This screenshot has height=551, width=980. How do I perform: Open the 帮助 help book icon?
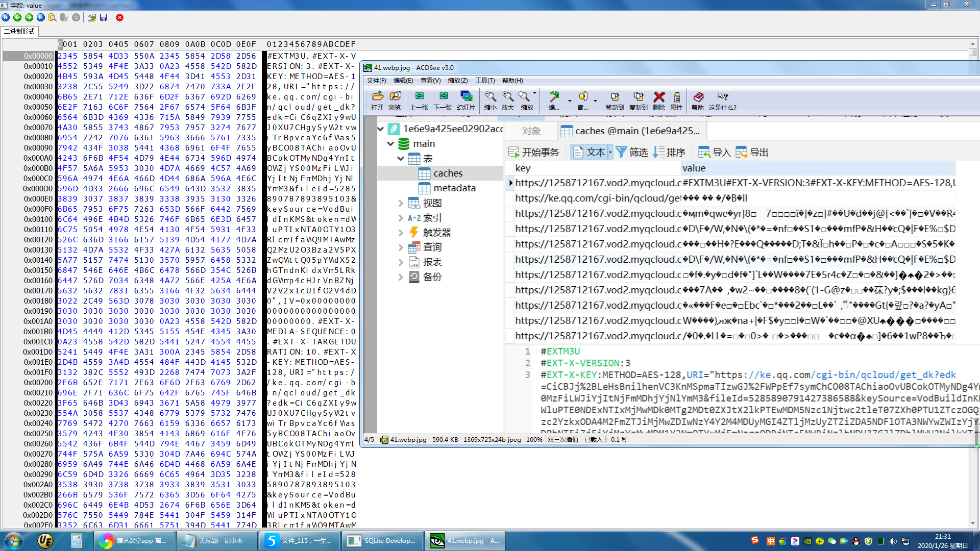click(x=698, y=101)
